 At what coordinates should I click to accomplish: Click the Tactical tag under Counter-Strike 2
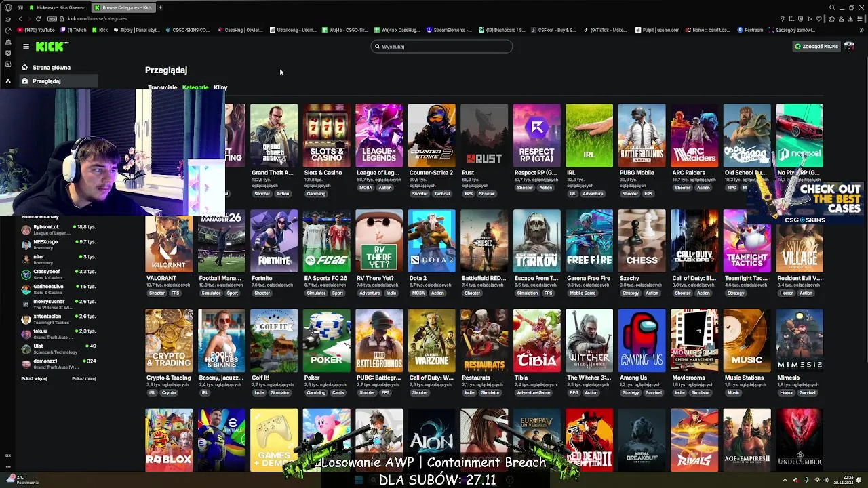tap(442, 194)
